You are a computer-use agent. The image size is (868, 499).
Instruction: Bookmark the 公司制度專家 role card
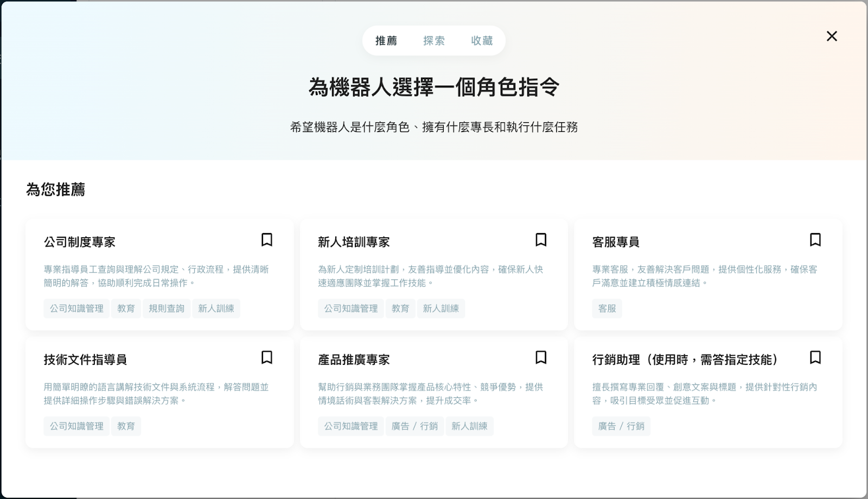(x=266, y=240)
